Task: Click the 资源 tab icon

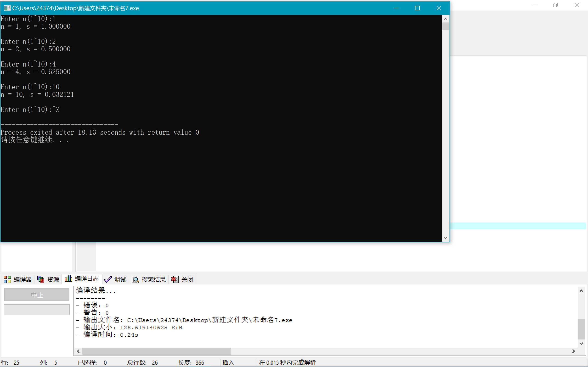Action: click(x=41, y=279)
